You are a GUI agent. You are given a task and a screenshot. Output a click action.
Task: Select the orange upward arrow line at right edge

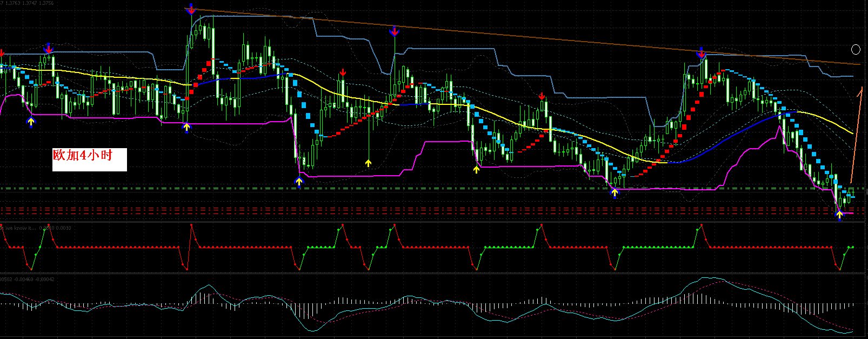point(857,134)
